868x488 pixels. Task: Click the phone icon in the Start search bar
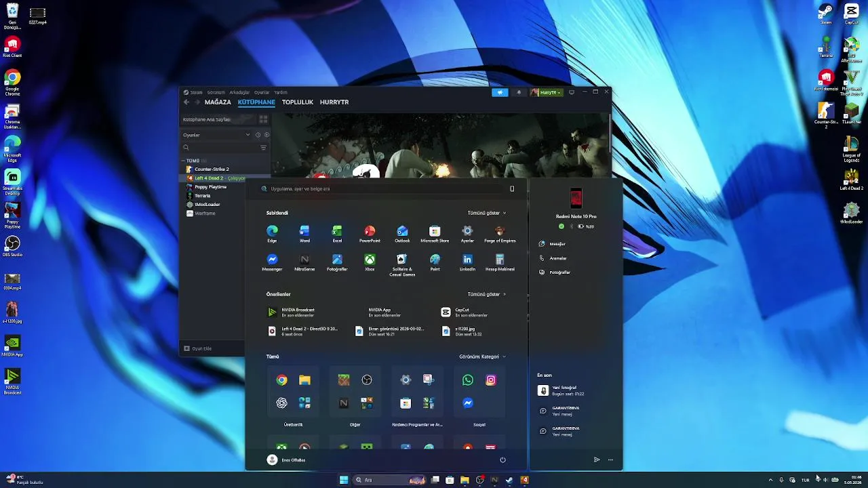click(512, 188)
